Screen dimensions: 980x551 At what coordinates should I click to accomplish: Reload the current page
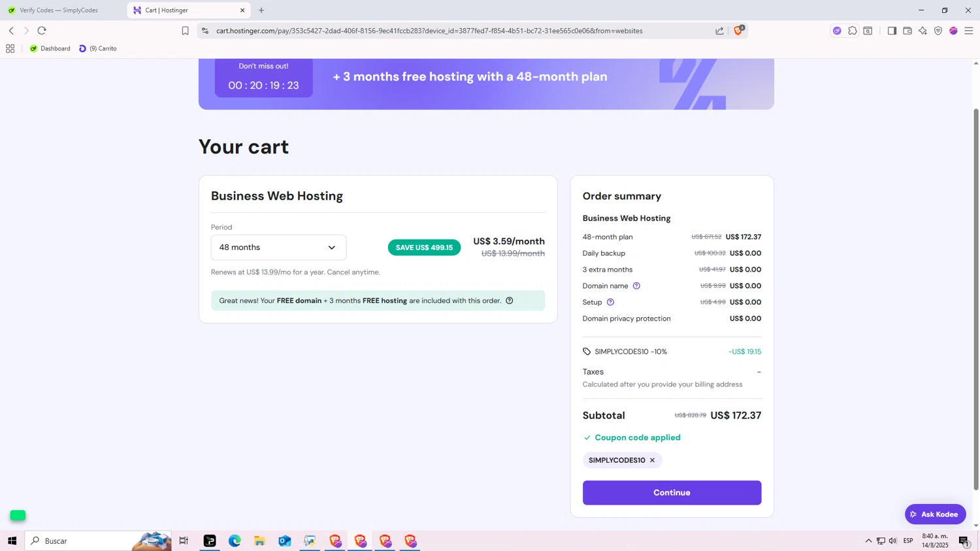point(42,31)
